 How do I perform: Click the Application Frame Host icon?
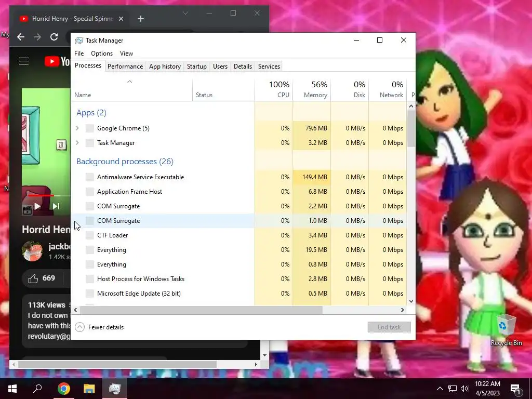(x=89, y=192)
